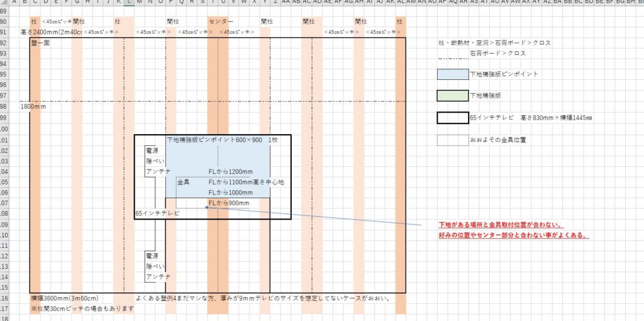This screenshot has width=644, height=321.
Task: Click the dotted bracket-position legend box
Action: (x=453, y=140)
